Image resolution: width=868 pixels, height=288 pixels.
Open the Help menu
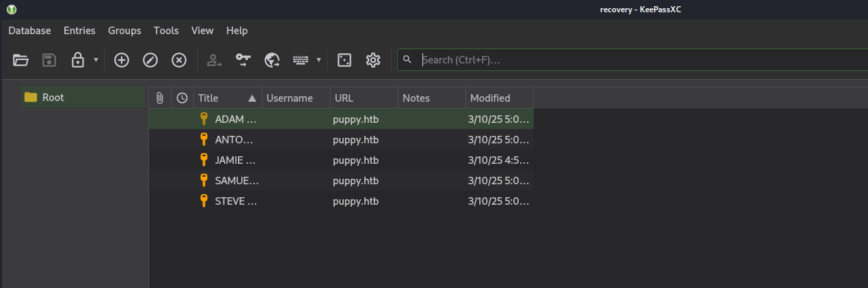pyautogui.click(x=237, y=31)
